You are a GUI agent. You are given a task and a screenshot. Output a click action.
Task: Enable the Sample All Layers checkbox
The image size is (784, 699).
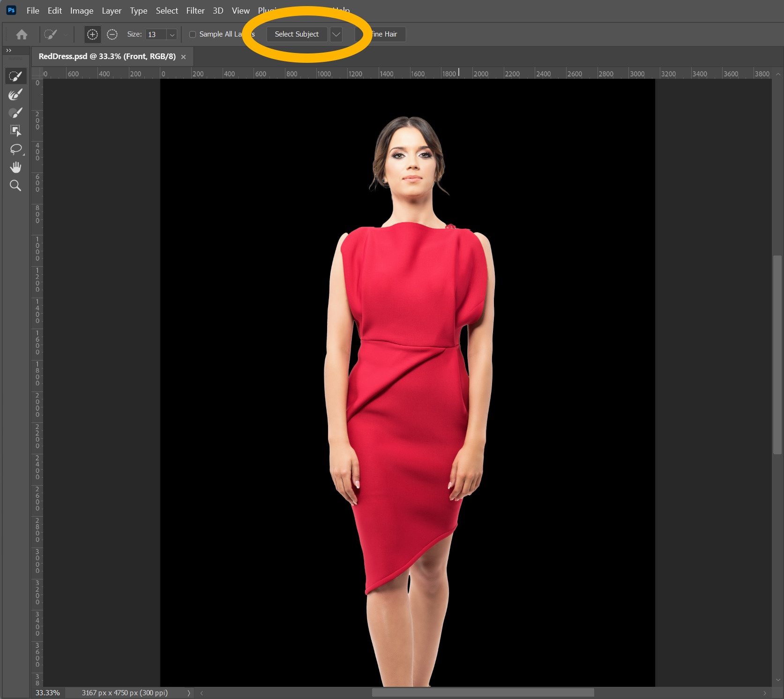[x=193, y=34]
